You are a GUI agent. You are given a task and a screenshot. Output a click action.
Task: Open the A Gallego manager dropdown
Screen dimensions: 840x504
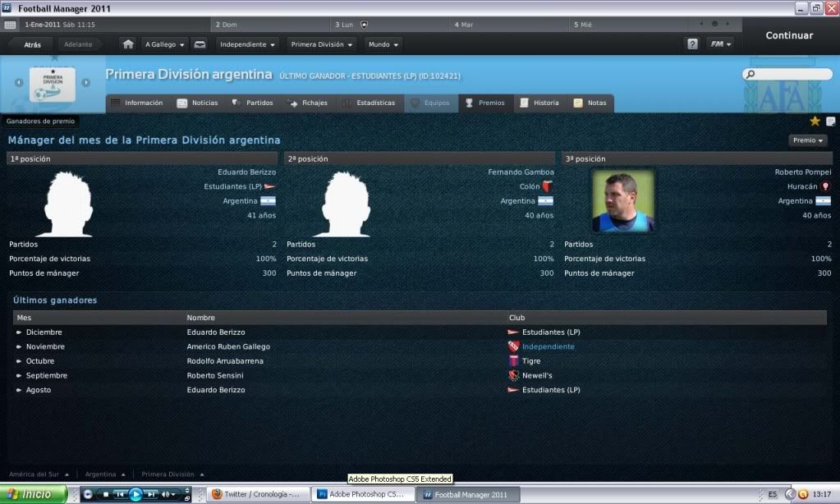coord(164,44)
